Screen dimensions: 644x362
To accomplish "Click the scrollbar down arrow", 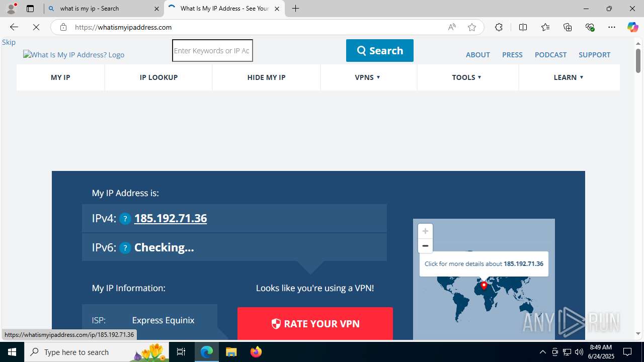I will pos(638,334).
